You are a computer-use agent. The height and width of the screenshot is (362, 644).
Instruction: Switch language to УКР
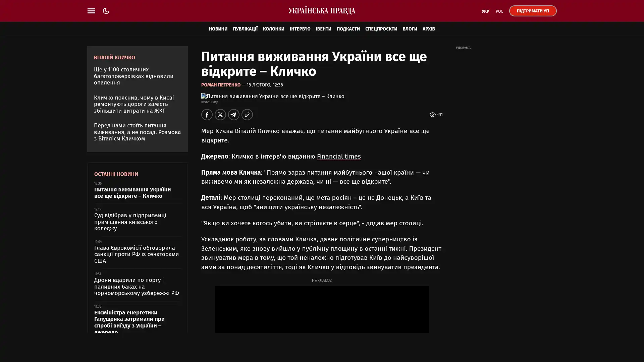(x=485, y=11)
